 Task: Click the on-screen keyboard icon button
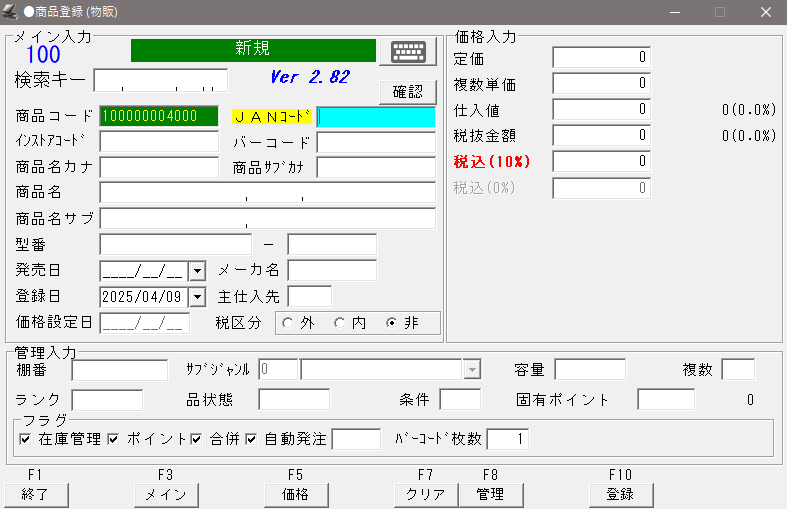[x=415, y=52]
